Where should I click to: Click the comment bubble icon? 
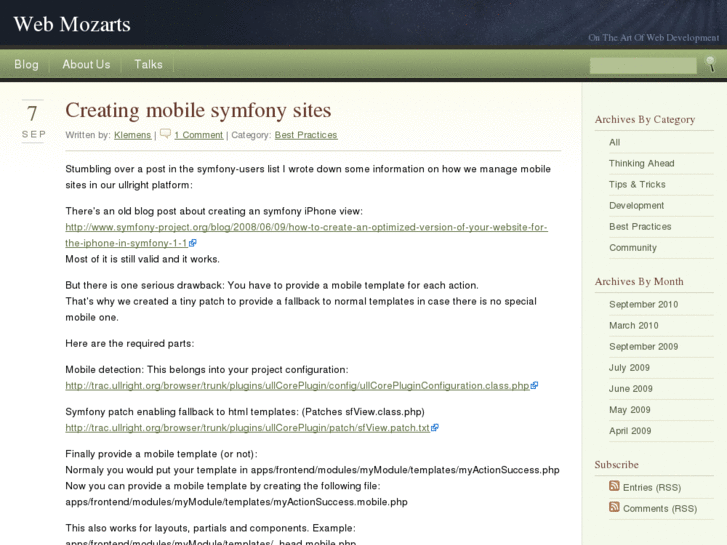coord(165,134)
